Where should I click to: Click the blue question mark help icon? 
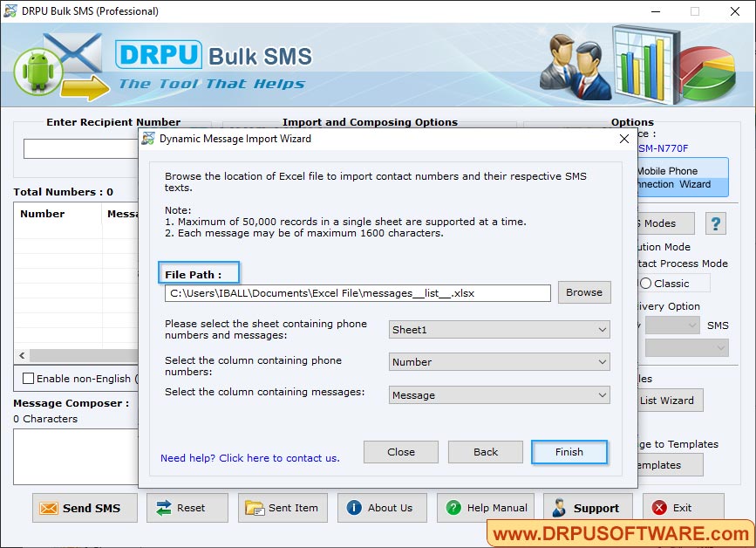point(715,223)
